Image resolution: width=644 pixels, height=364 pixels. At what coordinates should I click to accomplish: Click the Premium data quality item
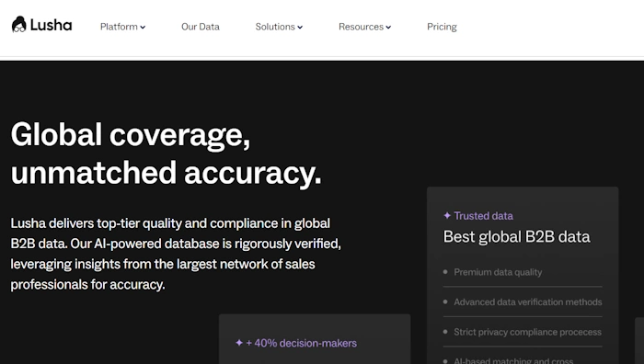pos(498,272)
